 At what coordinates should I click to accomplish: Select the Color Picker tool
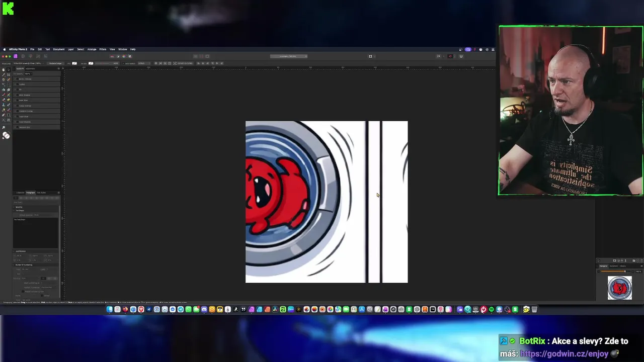[4, 74]
